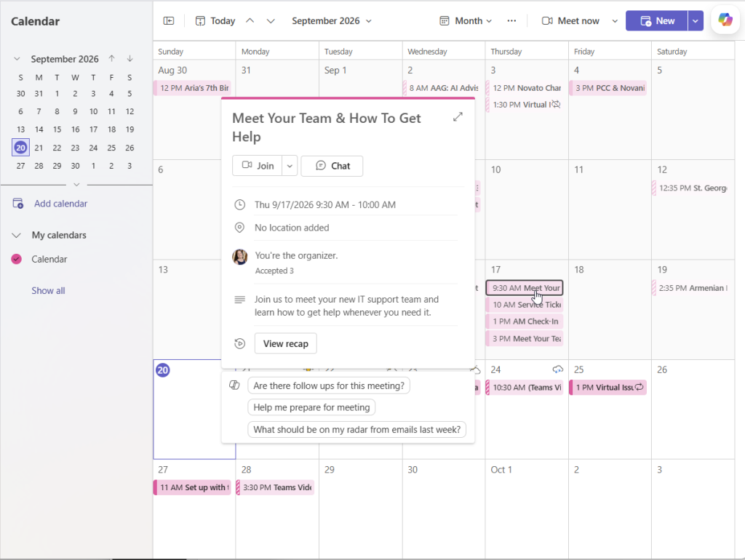Open the 8 AM AAG: AI Advis event

pyautogui.click(x=442, y=88)
